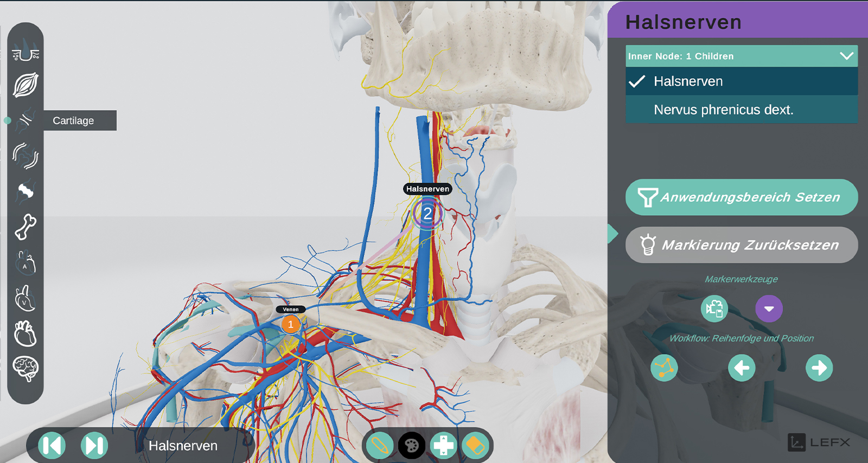Click the bone layer icon
The height and width of the screenshot is (463, 868).
coord(25,227)
